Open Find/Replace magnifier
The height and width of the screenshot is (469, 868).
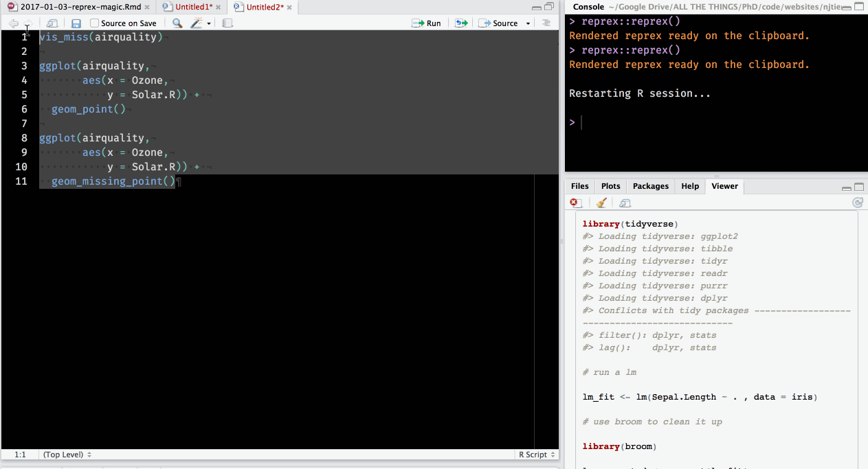(177, 23)
